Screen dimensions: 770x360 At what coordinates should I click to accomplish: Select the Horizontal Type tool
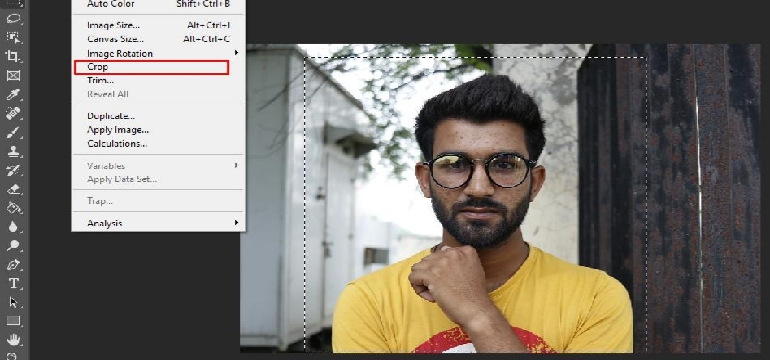click(x=14, y=283)
